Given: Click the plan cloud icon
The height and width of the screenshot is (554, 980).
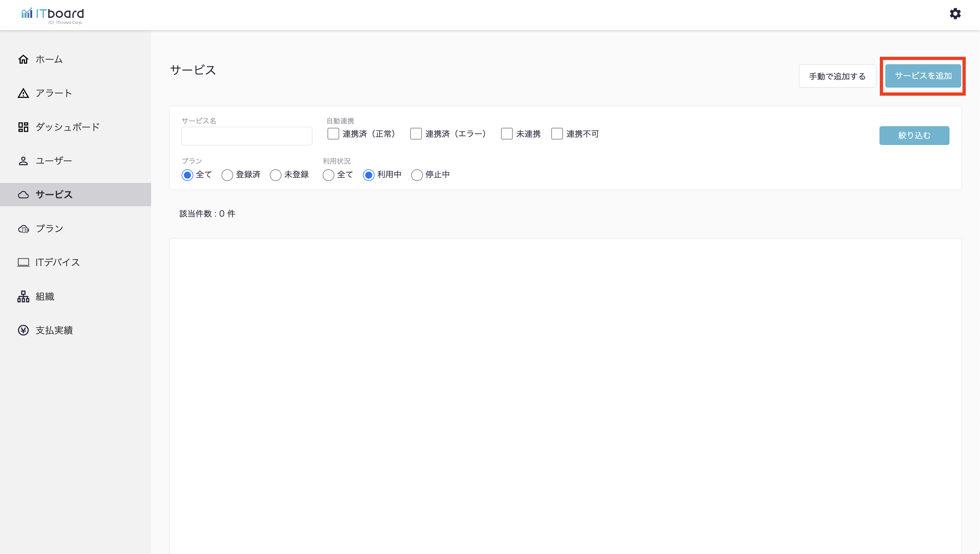Looking at the screenshot, I should (x=23, y=229).
